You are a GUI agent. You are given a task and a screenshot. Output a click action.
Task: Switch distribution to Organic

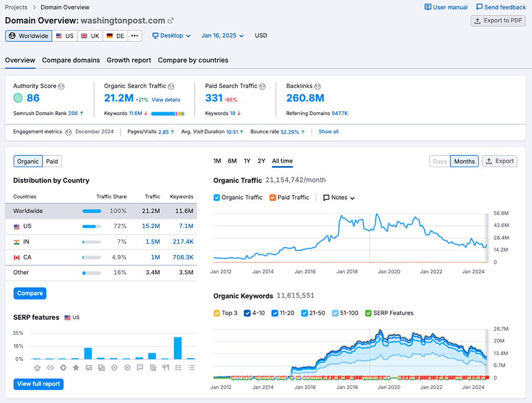28,161
